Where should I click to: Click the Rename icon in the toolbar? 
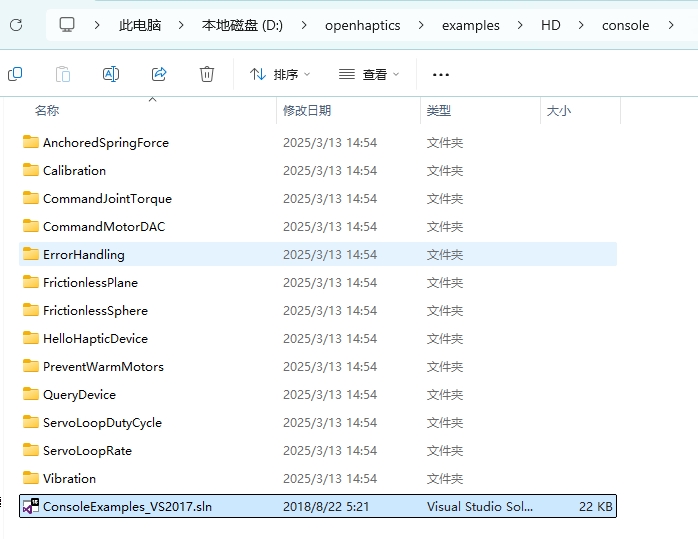click(x=111, y=74)
